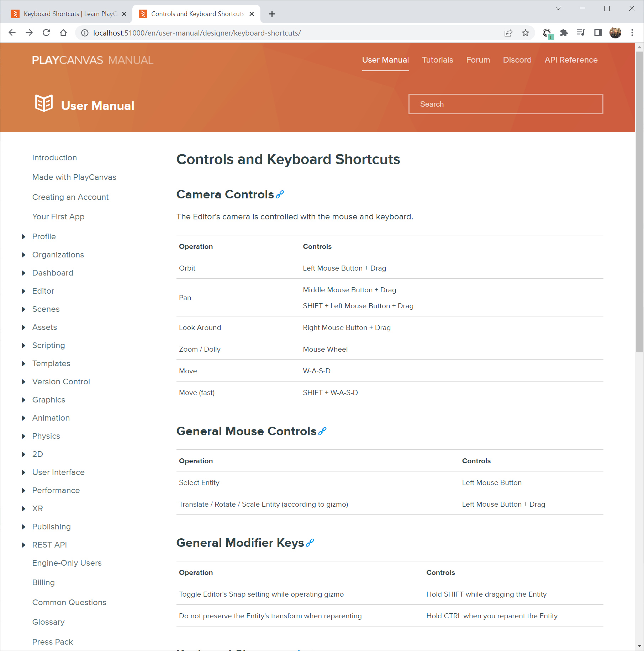Expand the 2D section arrow
The width and height of the screenshot is (644, 651).
point(23,454)
